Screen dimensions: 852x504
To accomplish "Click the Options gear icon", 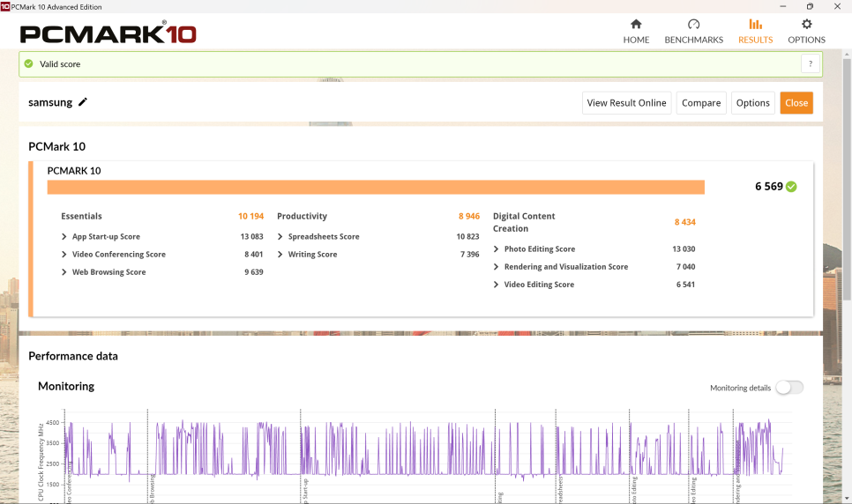I will coord(806,24).
